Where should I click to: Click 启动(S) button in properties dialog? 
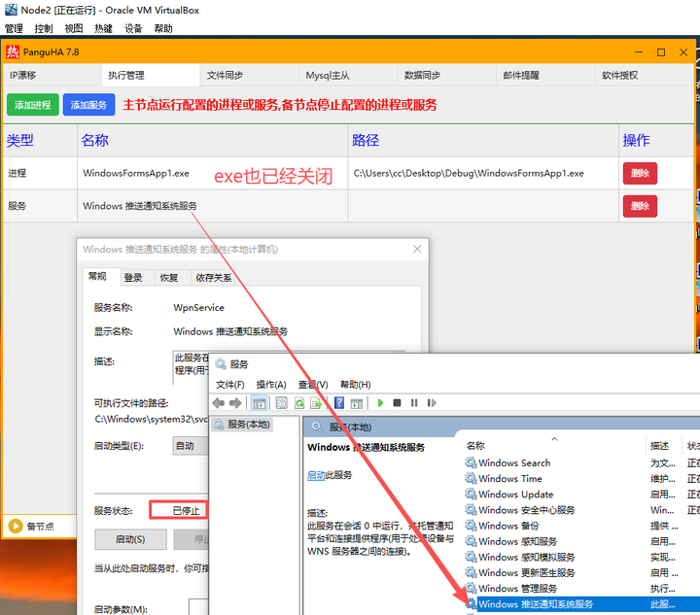(131, 539)
